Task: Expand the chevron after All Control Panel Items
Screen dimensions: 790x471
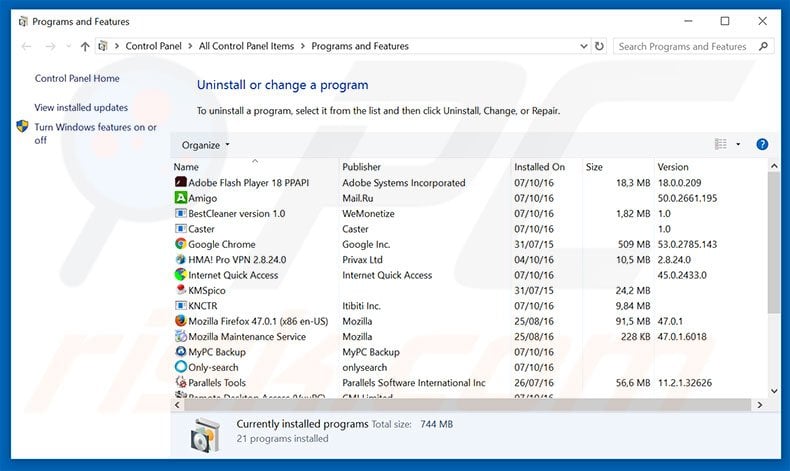Action: click(x=302, y=46)
